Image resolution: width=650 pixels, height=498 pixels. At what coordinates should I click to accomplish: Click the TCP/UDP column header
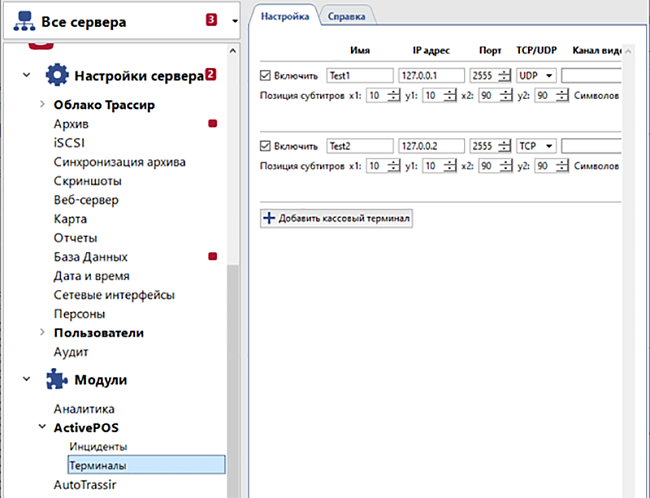(x=536, y=51)
